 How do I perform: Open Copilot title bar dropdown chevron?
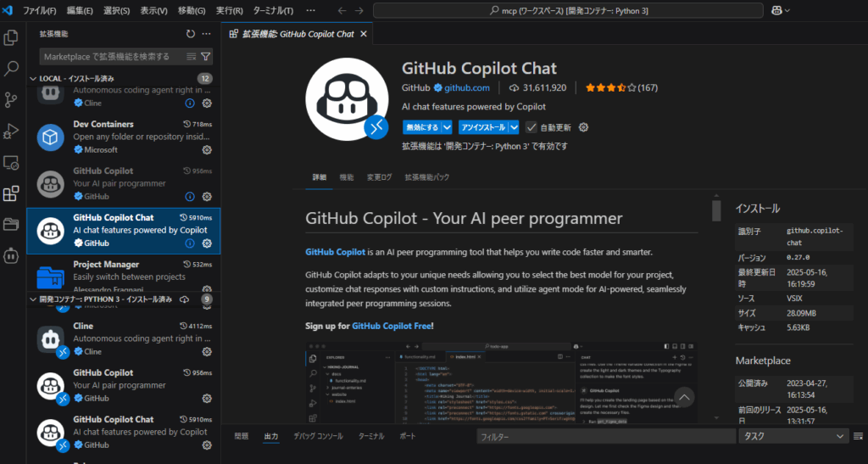787,10
